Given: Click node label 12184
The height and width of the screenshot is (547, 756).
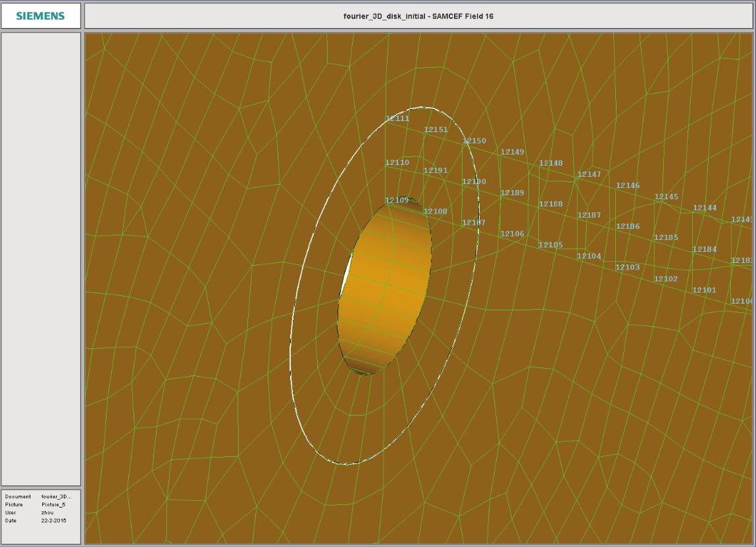Looking at the screenshot, I should (x=705, y=249).
